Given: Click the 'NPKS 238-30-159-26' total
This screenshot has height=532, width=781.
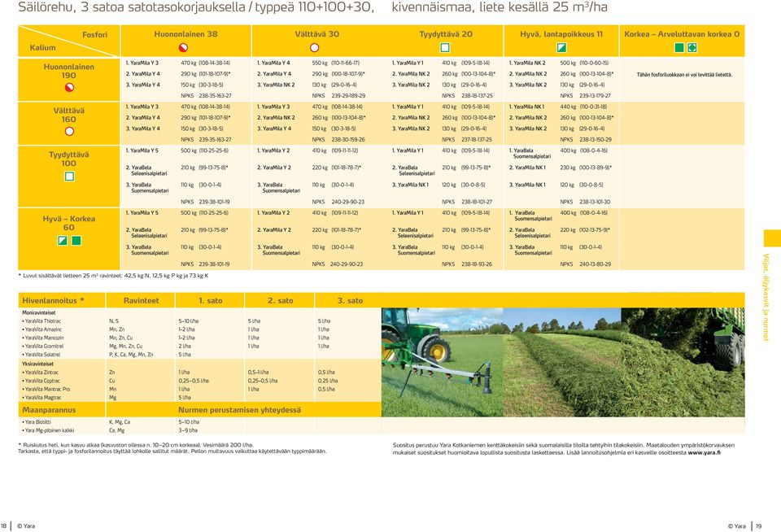Looking at the screenshot, I should click(x=338, y=140).
